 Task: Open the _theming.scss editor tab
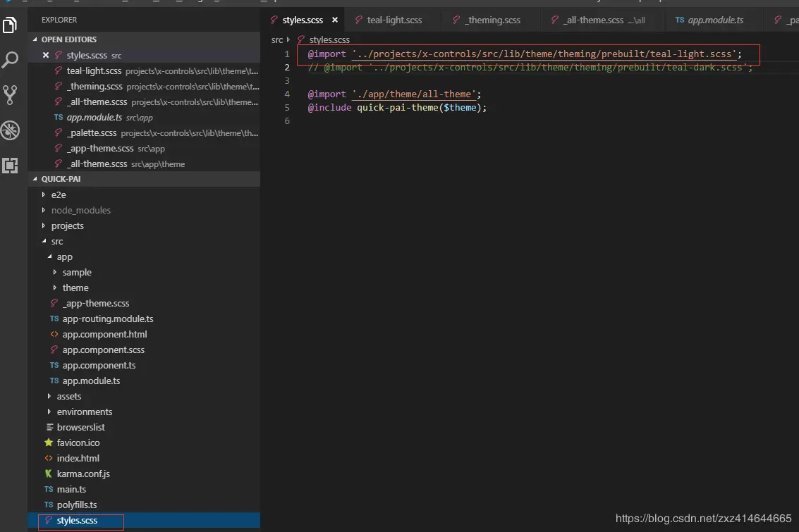tap(492, 20)
